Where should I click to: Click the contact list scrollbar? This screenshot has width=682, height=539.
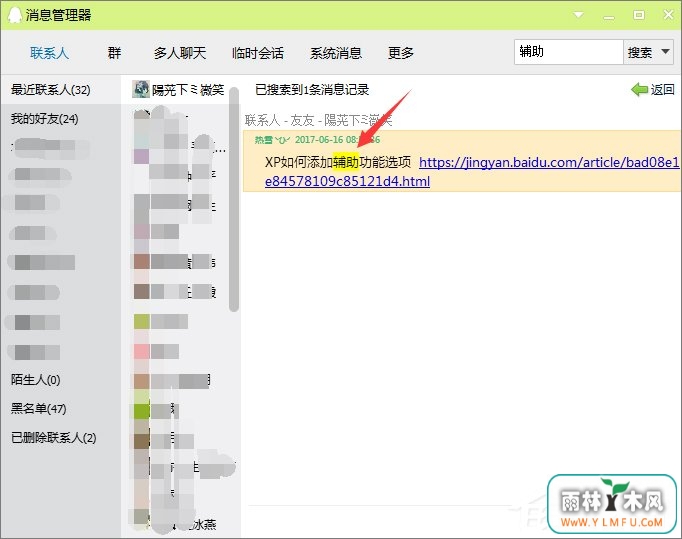(234, 199)
